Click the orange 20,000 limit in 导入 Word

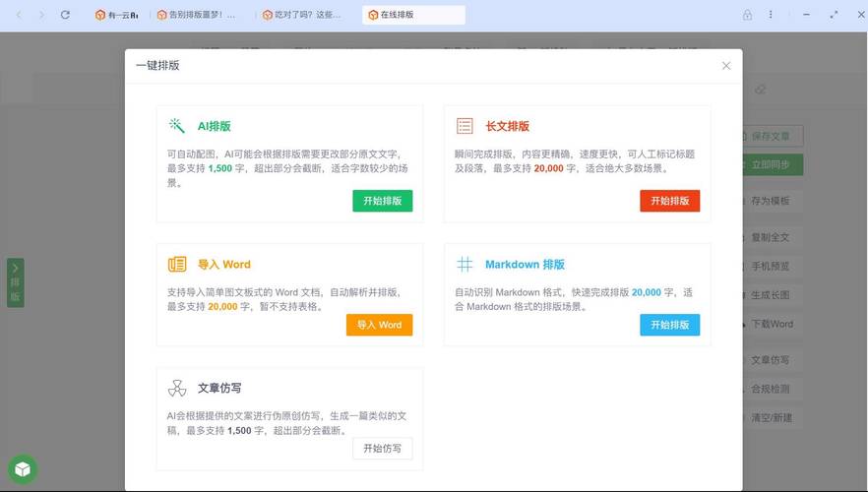pos(222,307)
